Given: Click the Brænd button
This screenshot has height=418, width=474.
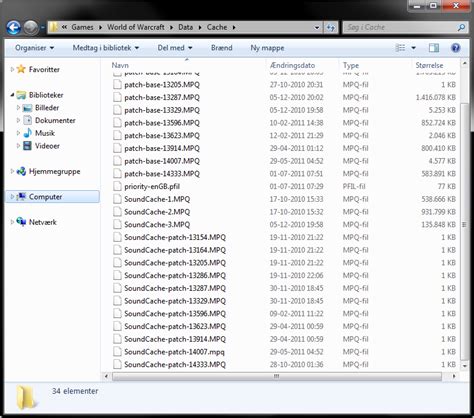Looking at the screenshot, I should click(x=222, y=48).
